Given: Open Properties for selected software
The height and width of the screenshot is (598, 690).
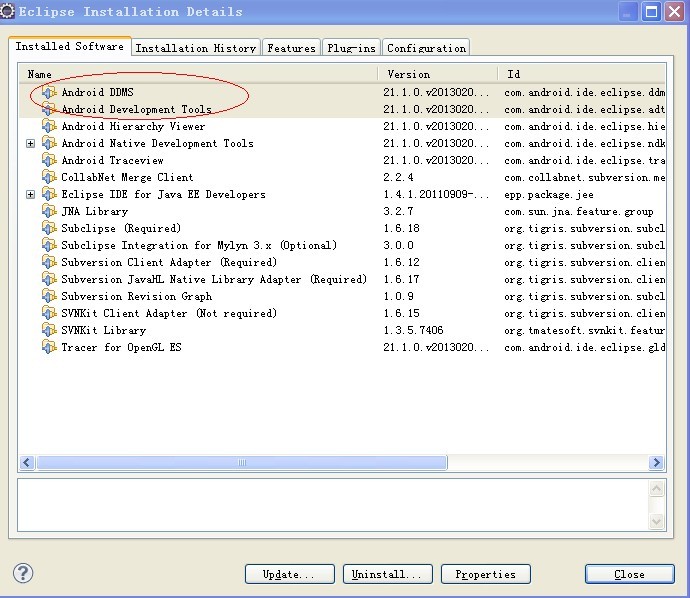Looking at the screenshot, I should 486,574.
